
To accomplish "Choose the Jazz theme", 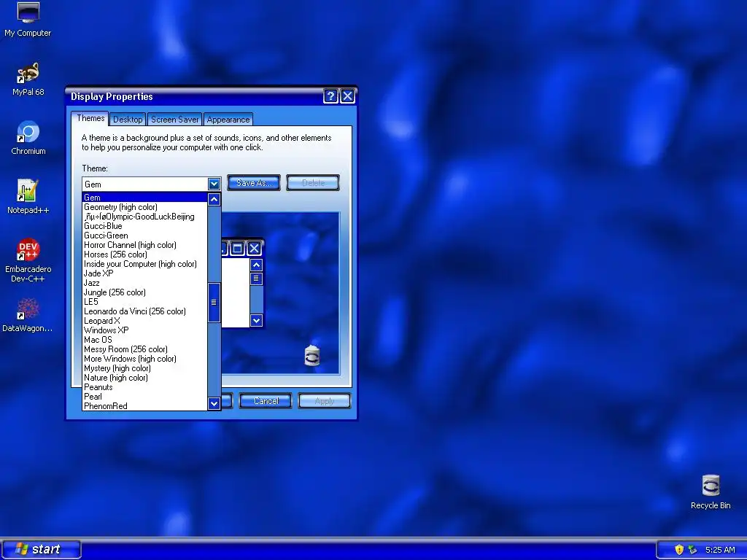I will [145, 283].
